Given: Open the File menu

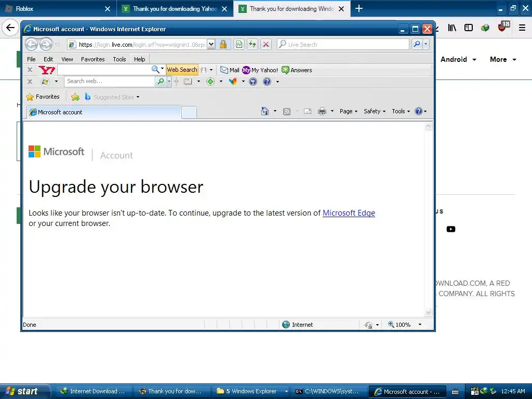Looking at the screenshot, I should point(31,59).
